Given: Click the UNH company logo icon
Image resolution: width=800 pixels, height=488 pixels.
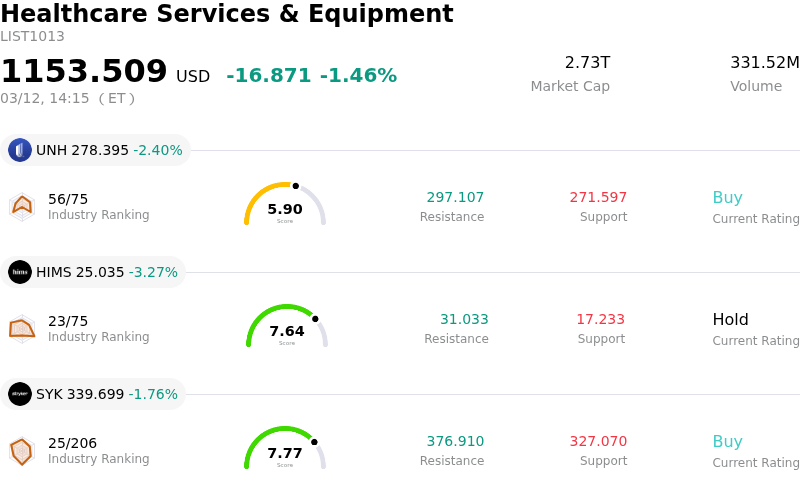Looking at the screenshot, I should (20, 150).
